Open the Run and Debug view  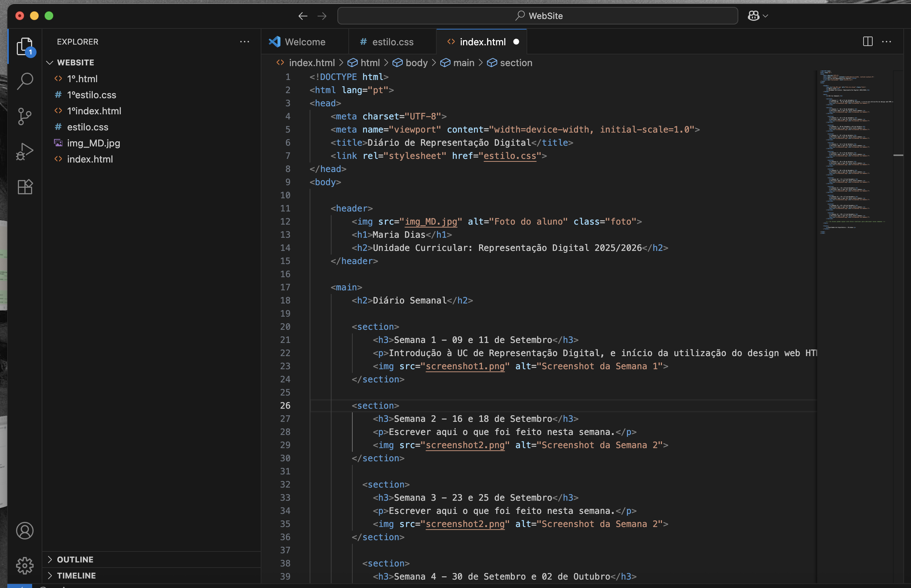25,152
